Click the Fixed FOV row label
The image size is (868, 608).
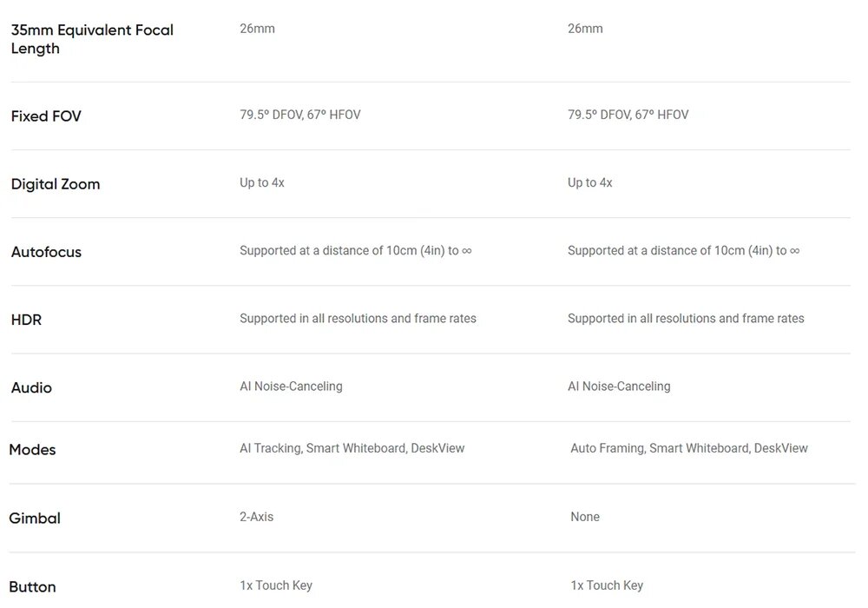pyautogui.click(x=46, y=116)
